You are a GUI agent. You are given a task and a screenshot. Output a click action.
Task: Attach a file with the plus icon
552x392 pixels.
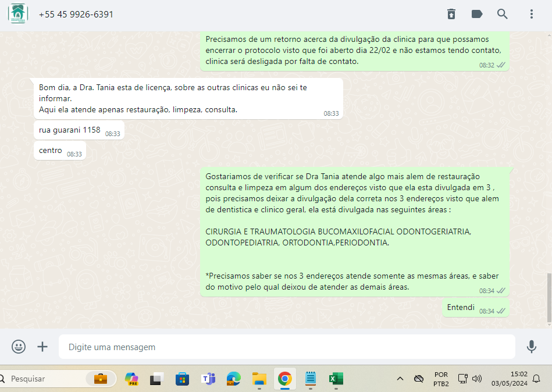click(x=42, y=347)
